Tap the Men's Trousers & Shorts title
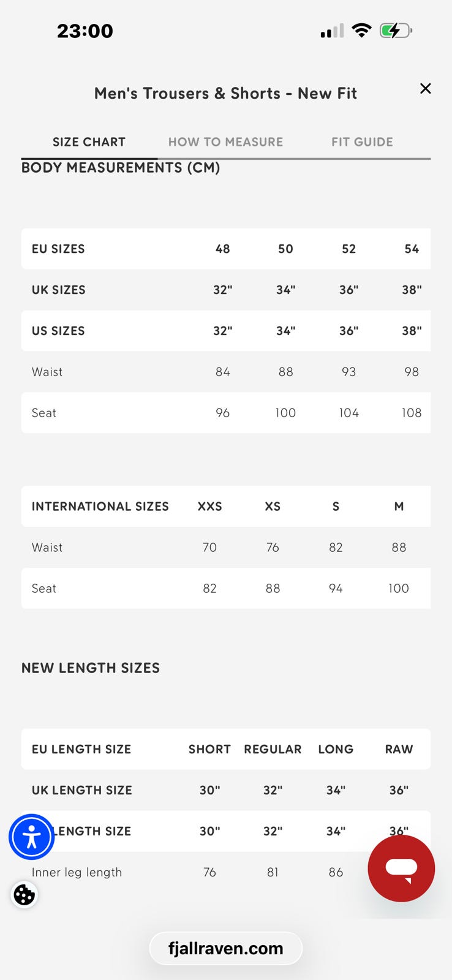The width and height of the screenshot is (452, 980). 225,94
